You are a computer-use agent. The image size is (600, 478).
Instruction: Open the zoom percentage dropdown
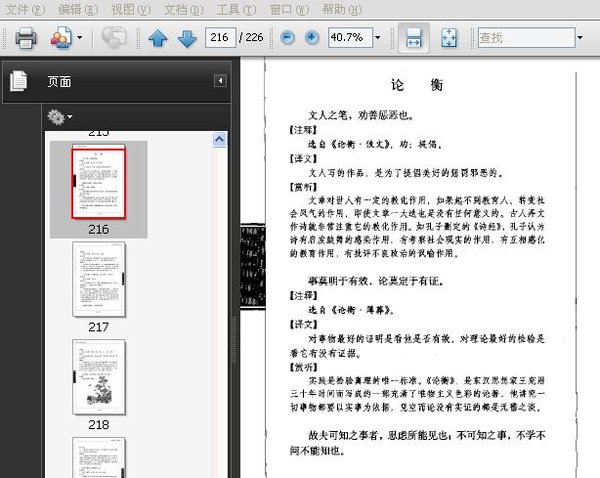[378, 38]
